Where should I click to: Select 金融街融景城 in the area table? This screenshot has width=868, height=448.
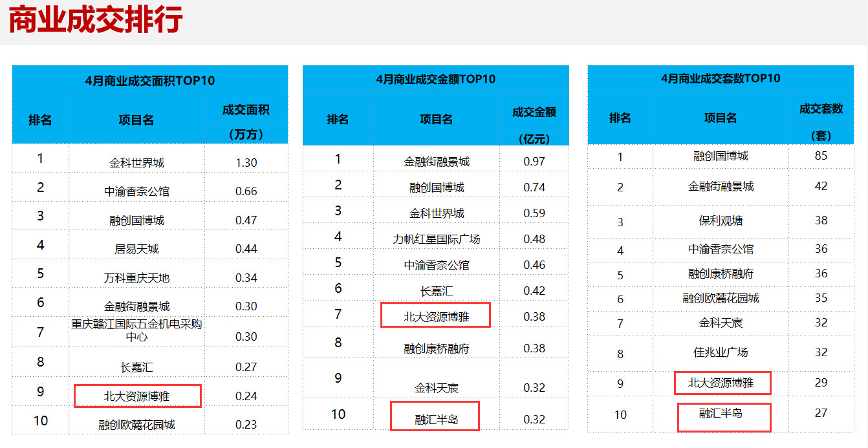tap(136, 306)
